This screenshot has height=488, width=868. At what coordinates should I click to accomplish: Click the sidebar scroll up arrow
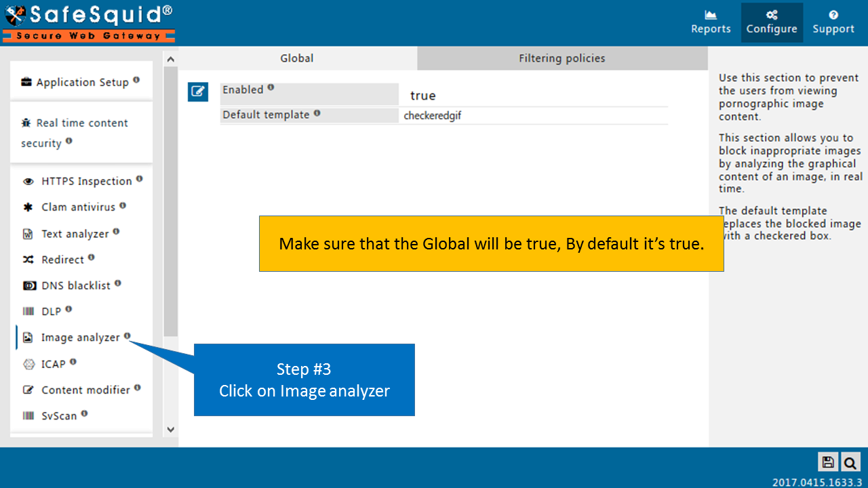click(170, 60)
